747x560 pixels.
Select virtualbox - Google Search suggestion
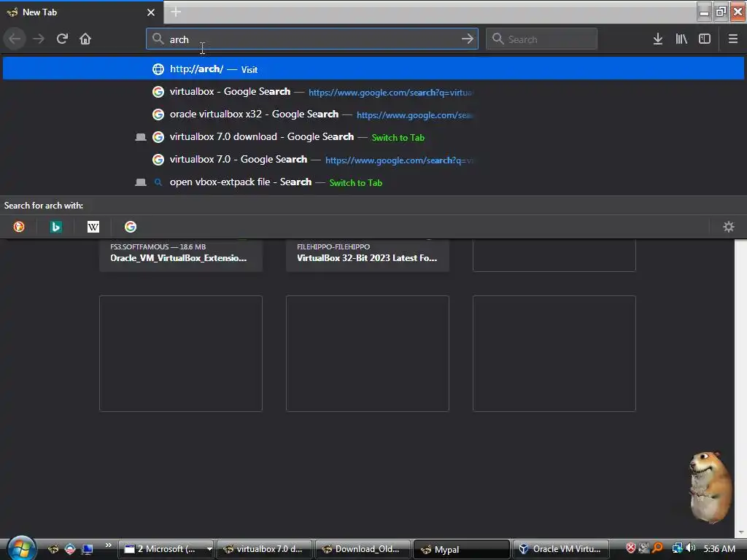click(x=373, y=91)
